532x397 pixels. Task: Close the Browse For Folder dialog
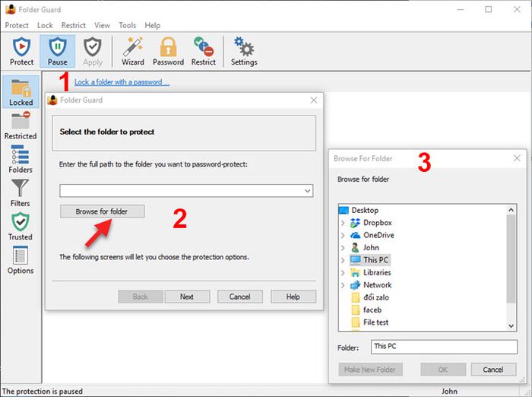[x=517, y=158]
